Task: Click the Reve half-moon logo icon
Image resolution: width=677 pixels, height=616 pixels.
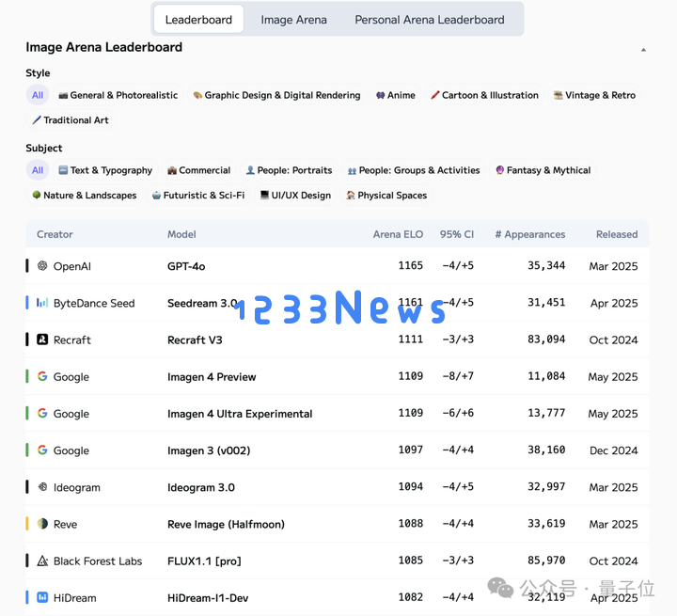Action: 42,524
